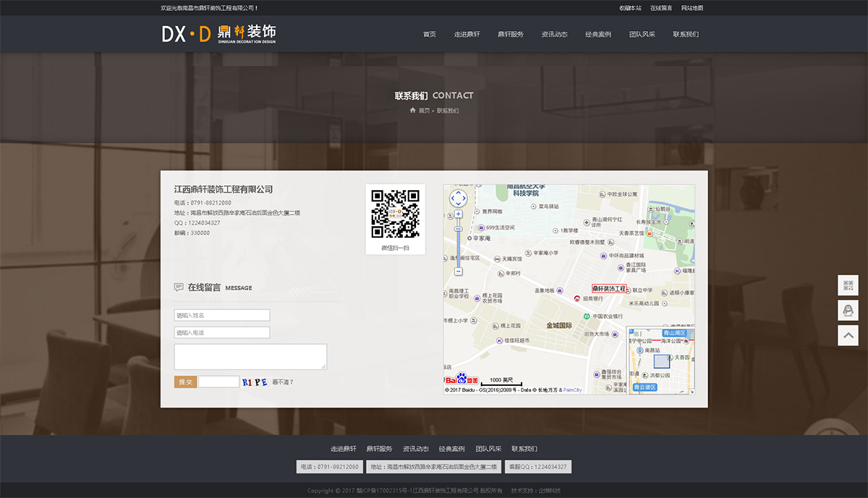Image resolution: width=868 pixels, height=498 pixels.
Task: Click the 中环尚品建材城 map marker
Action: click(x=603, y=256)
